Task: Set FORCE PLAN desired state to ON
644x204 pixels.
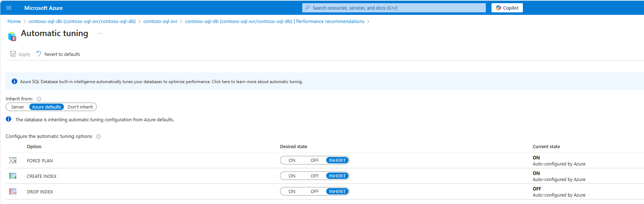Action: (292, 160)
